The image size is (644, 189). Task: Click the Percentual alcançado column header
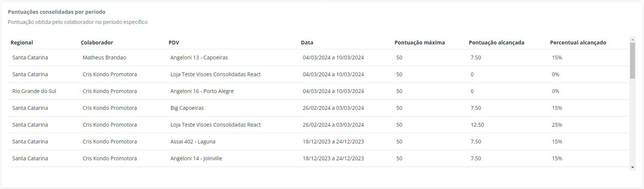point(578,43)
